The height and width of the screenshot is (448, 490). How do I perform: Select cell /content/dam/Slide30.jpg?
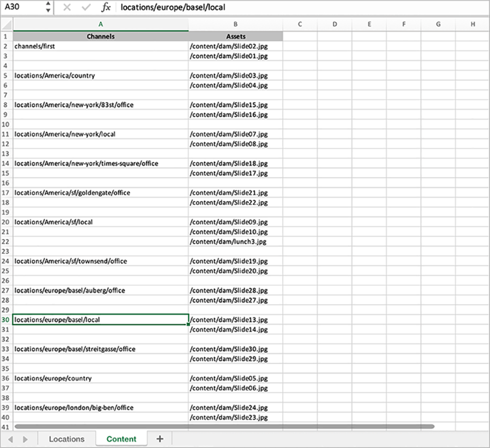[236, 349]
